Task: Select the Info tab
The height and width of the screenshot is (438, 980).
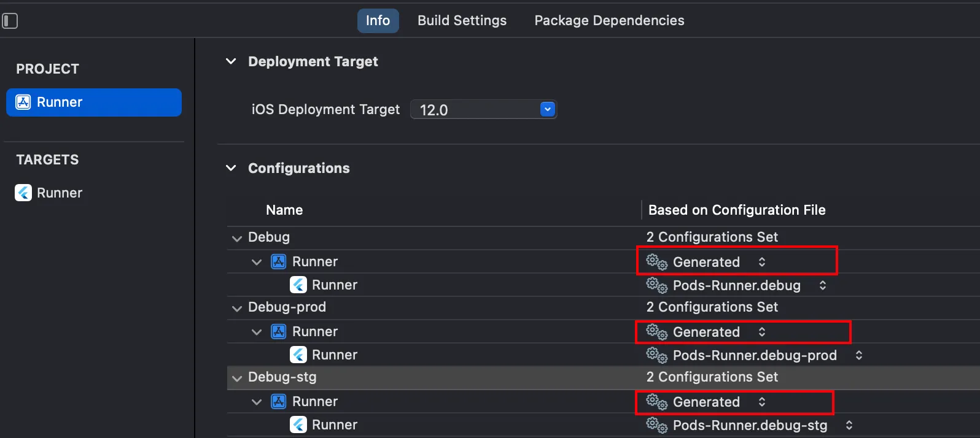Action: click(378, 21)
